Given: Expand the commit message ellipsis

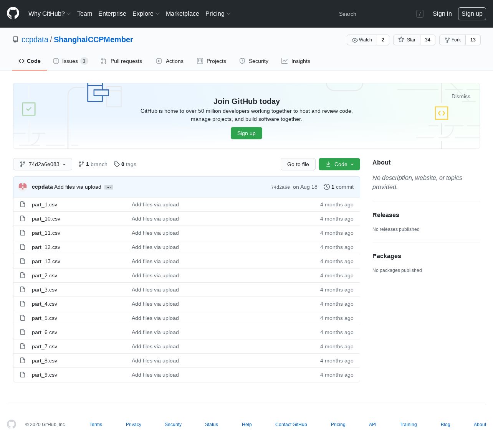Looking at the screenshot, I should click(109, 187).
